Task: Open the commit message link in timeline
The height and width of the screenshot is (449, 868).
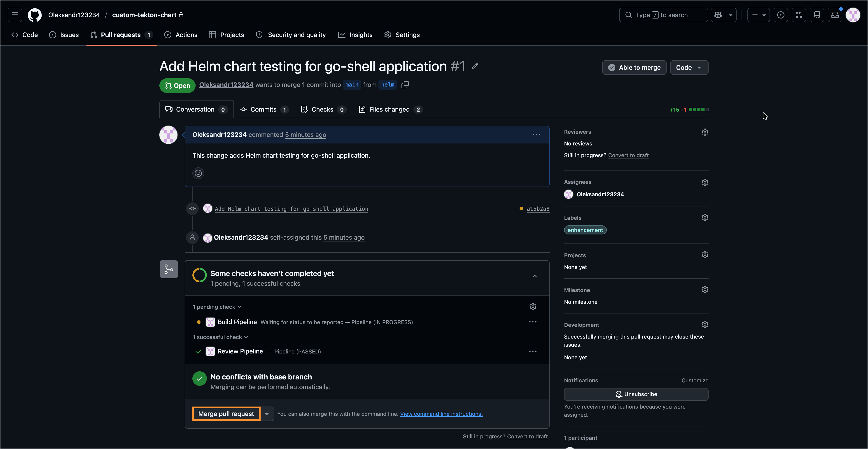Action: point(292,209)
